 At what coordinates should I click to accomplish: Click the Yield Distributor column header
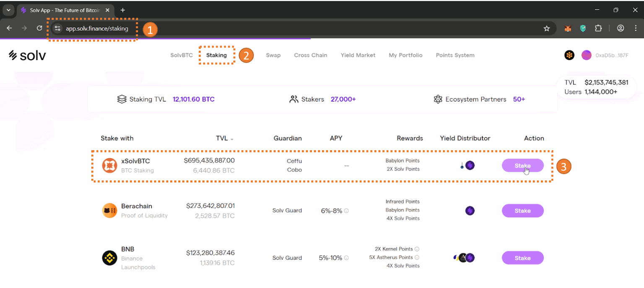click(x=465, y=138)
